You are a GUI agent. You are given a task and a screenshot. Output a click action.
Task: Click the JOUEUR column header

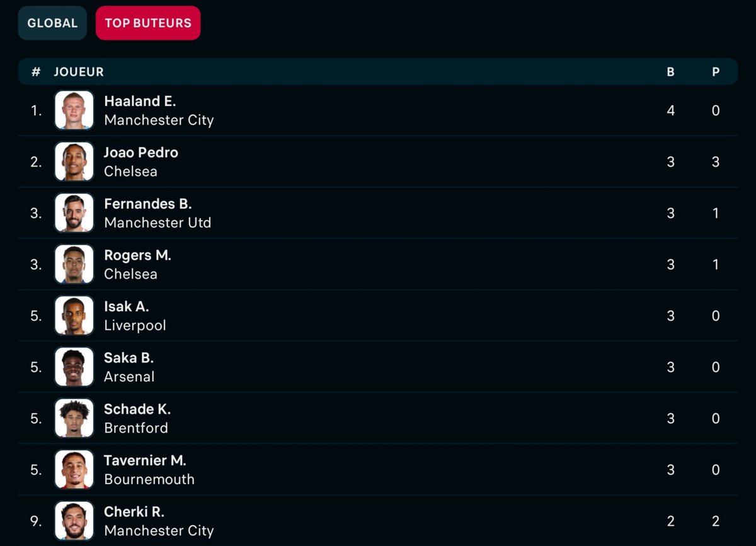79,72
